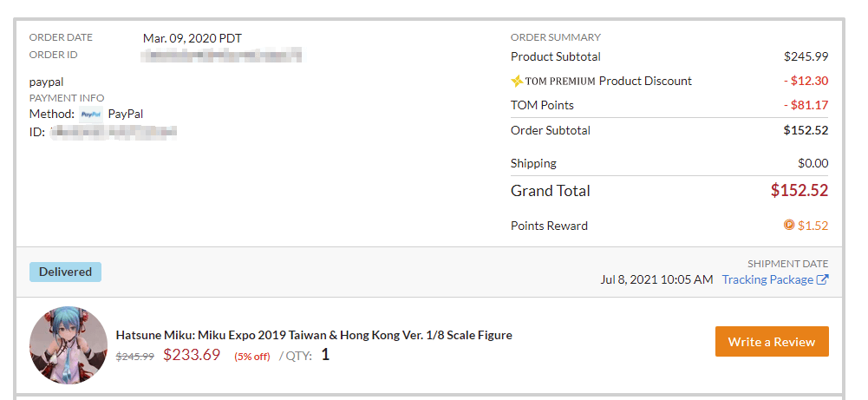Viewport: 868px width, 400px height.
Task: Click the PayPal logo icon beside Method
Action: pyautogui.click(x=91, y=114)
